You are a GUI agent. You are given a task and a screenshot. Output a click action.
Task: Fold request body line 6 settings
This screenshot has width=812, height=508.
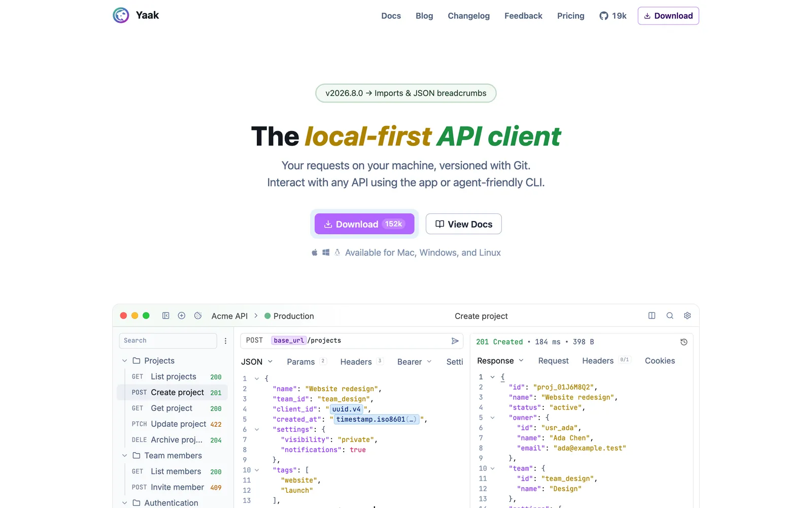click(x=257, y=429)
